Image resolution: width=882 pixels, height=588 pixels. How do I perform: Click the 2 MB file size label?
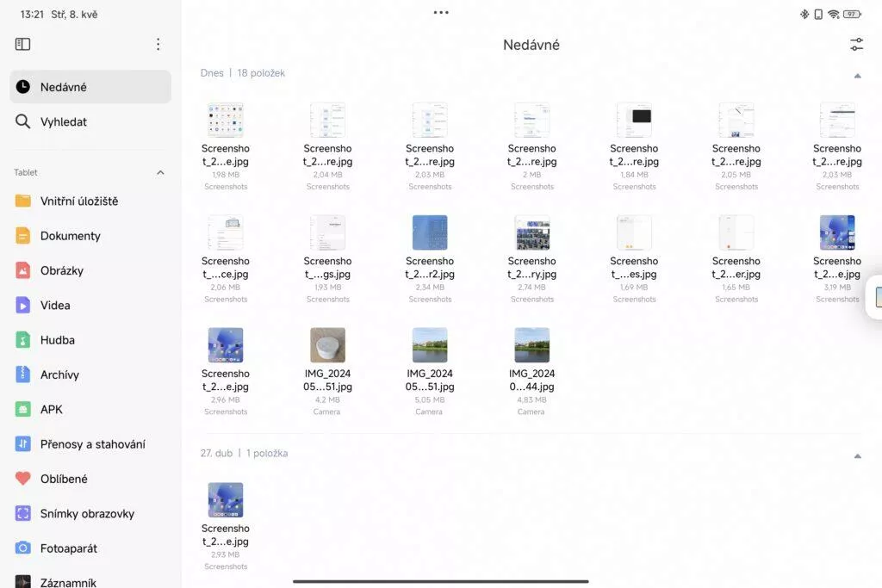click(532, 175)
